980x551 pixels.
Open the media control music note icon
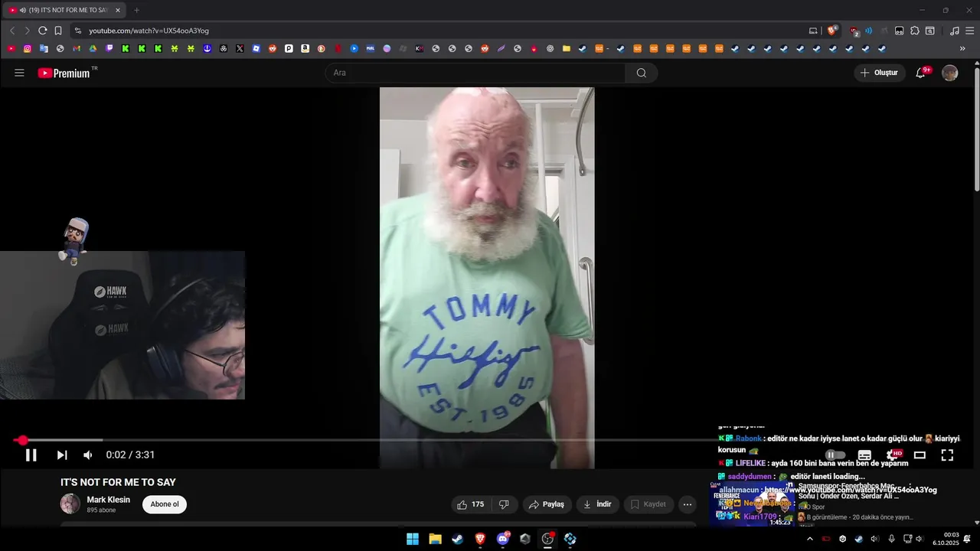point(954,31)
